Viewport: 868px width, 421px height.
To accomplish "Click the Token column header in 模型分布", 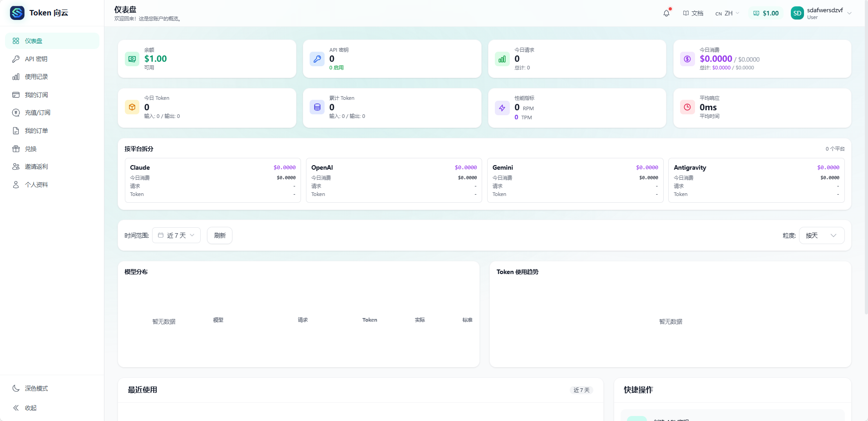I will click(370, 320).
